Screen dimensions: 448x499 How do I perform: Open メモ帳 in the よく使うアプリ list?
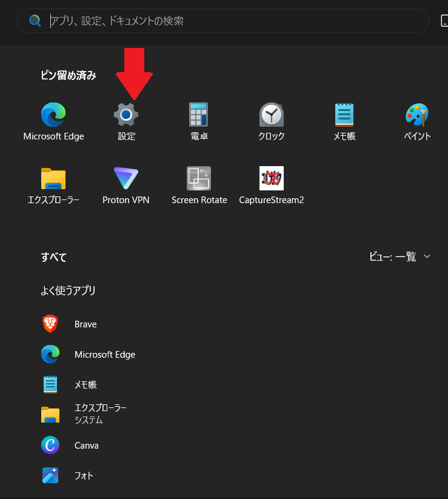[x=69, y=384]
